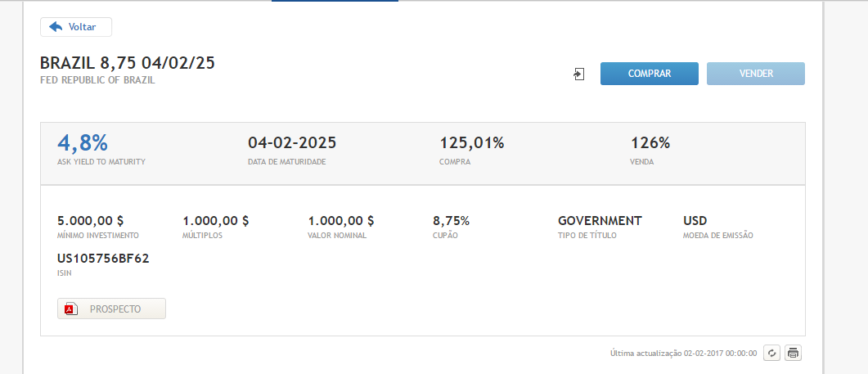This screenshot has width=868, height=374.
Task: Click the COMPRAR button
Action: coord(650,74)
